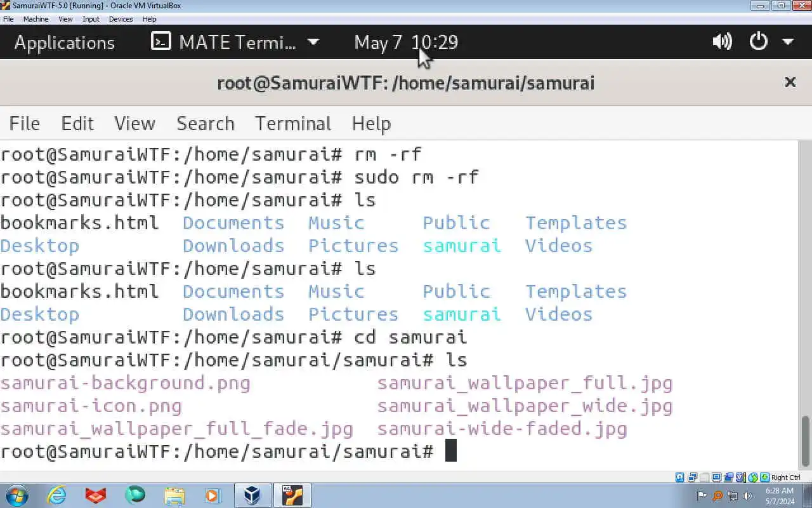The height and width of the screenshot is (508, 812).
Task: Open the red fox-face app on taskbar
Action: (96, 495)
